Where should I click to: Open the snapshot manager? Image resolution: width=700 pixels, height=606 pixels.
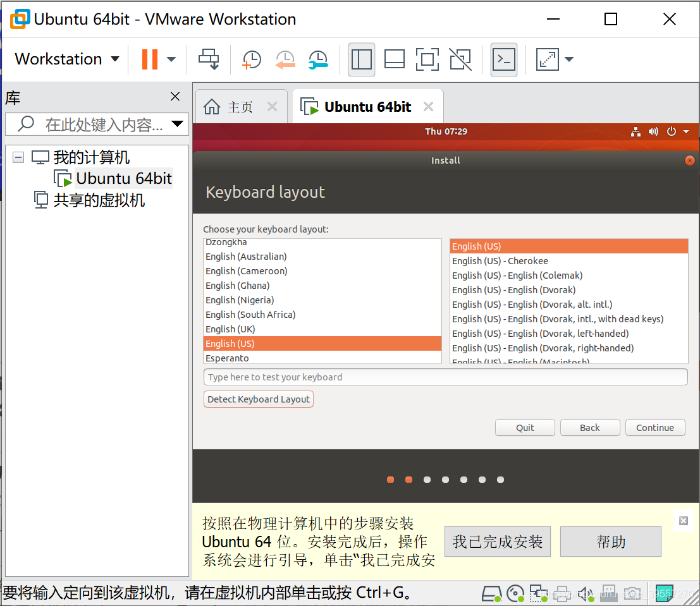(x=318, y=59)
